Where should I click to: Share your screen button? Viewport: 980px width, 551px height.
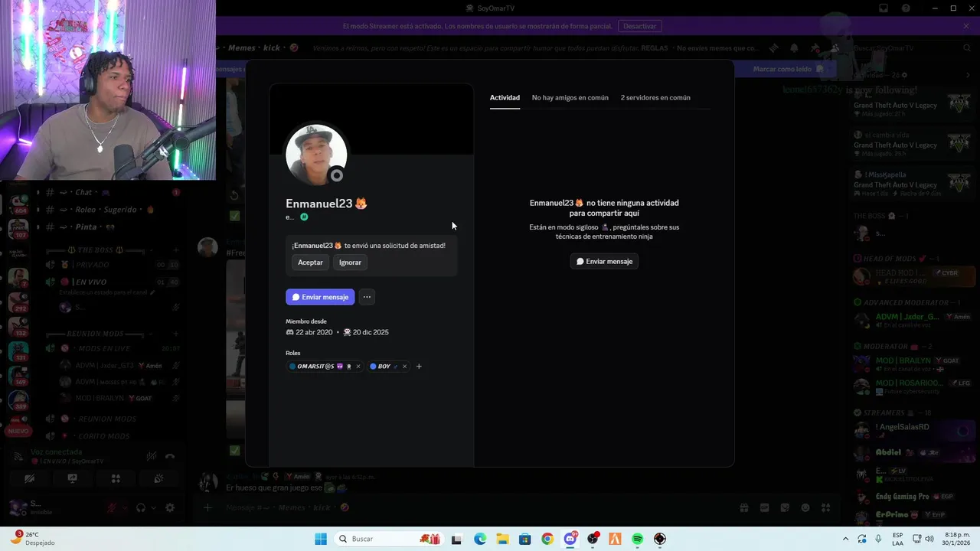point(72,479)
